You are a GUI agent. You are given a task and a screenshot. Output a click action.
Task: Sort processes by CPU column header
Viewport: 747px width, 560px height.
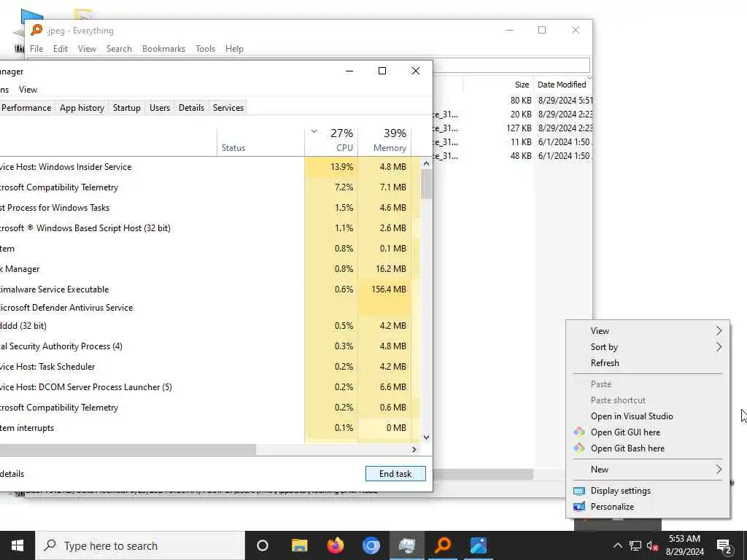pyautogui.click(x=332, y=141)
